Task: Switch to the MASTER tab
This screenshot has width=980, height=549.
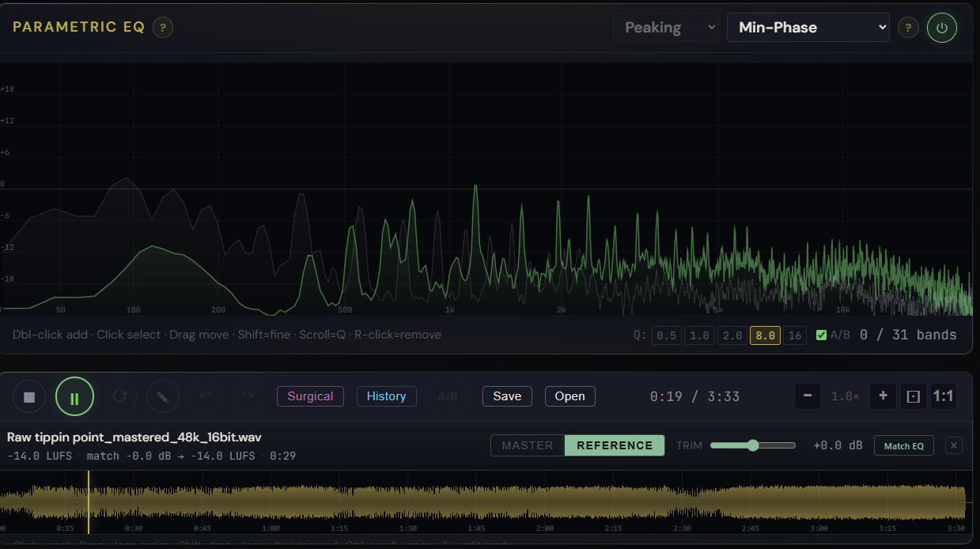Action: tap(528, 445)
